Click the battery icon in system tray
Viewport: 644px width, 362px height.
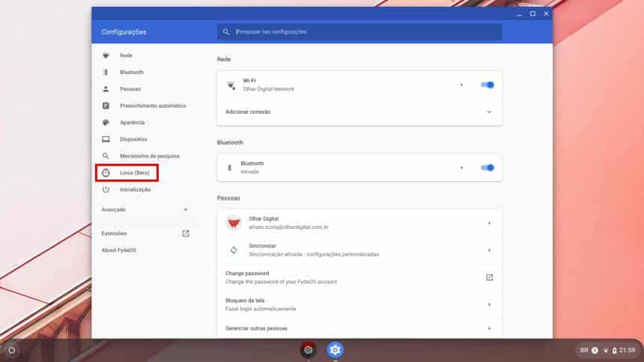pyautogui.click(x=615, y=351)
